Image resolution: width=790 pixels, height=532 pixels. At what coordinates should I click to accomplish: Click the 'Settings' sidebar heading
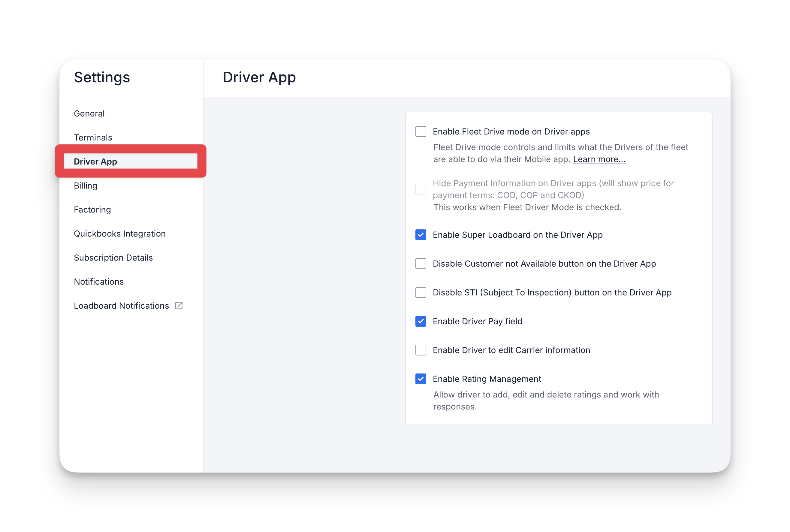[102, 77]
